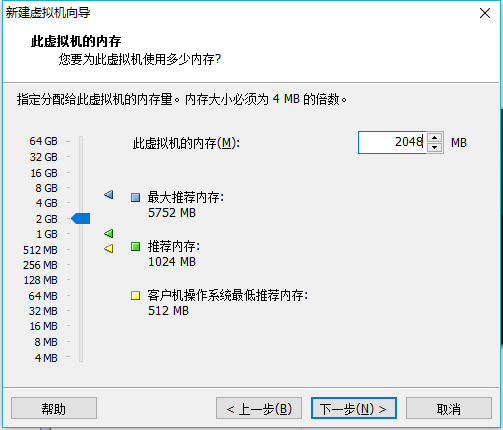Decrease memory with the spinner down arrow

(x=434, y=147)
